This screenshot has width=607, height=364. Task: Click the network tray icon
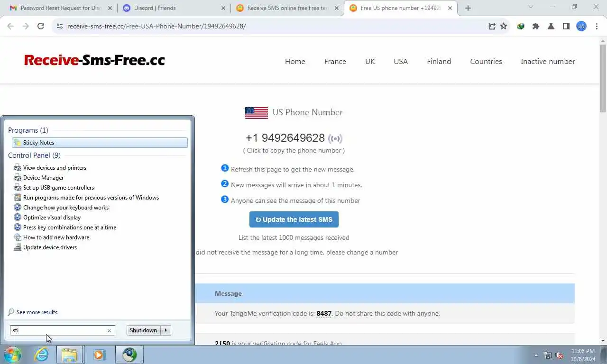tap(548, 355)
